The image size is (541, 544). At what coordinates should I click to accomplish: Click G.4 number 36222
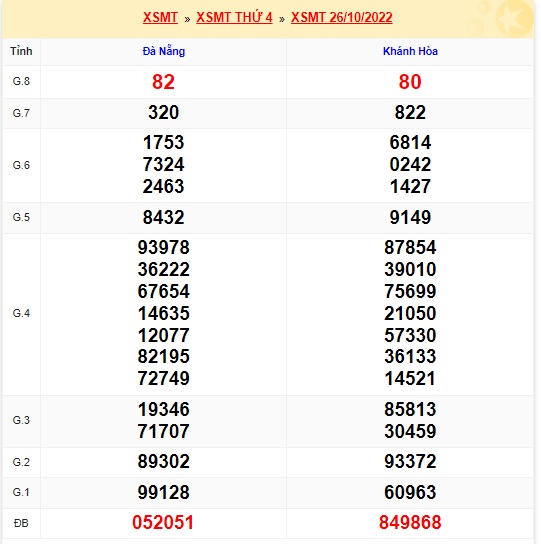coord(163,269)
